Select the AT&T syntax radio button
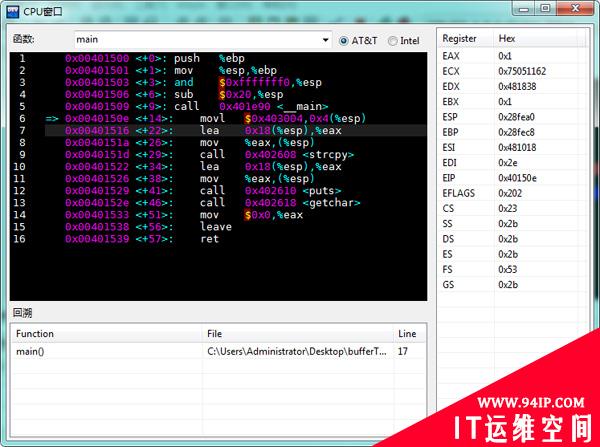The height and width of the screenshot is (447, 600). 344,41
